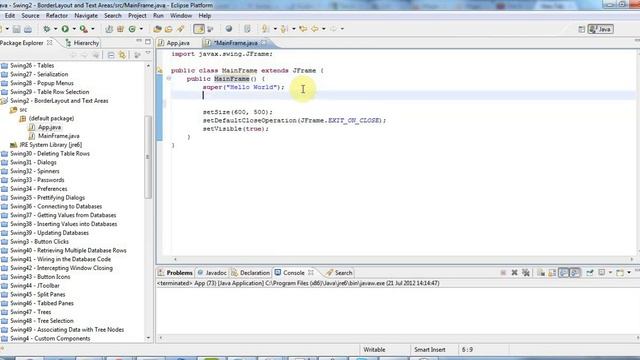Click the Next Annotation toolbar icon
Viewport: 640px width, 360px height.
pos(265,29)
